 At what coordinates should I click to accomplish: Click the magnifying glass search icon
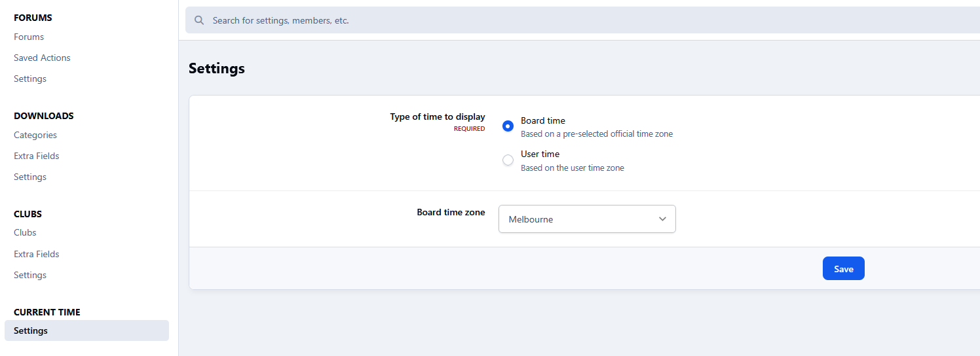tap(199, 20)
